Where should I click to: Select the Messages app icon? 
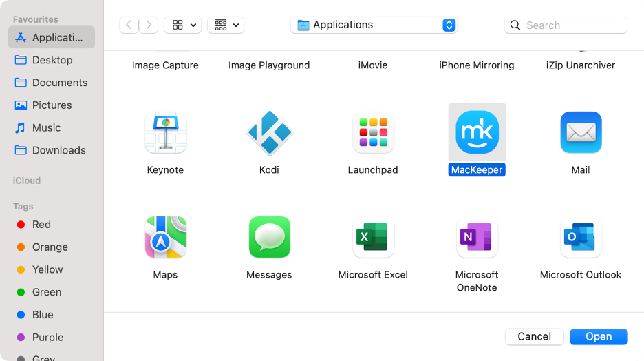pos(270,237)
